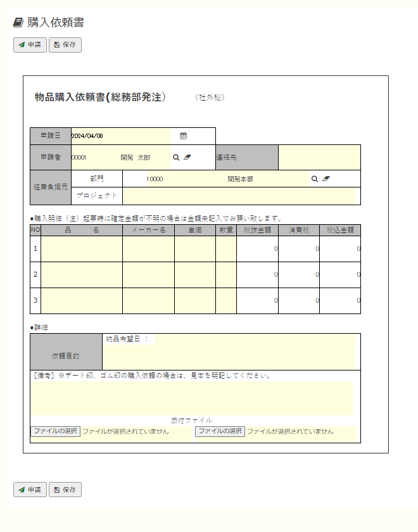Click the 経費負担元 label cell
The image size is (418, 532).
coord(51,187)
